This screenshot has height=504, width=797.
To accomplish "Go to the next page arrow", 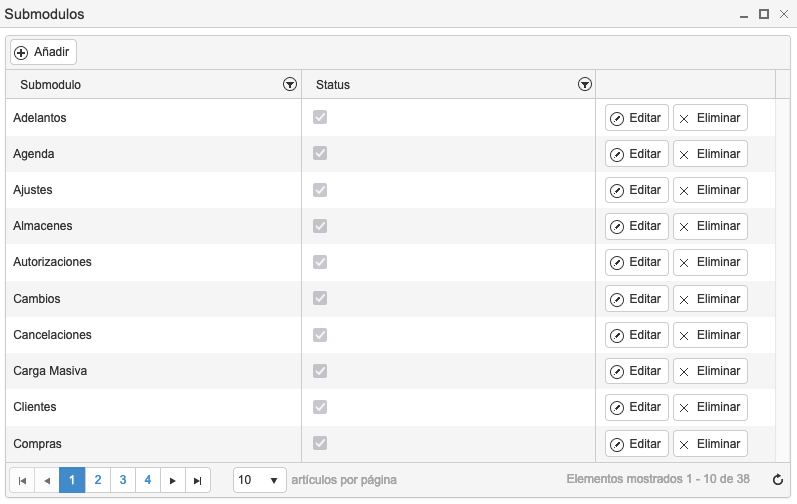I will click(x=173, y=480).
